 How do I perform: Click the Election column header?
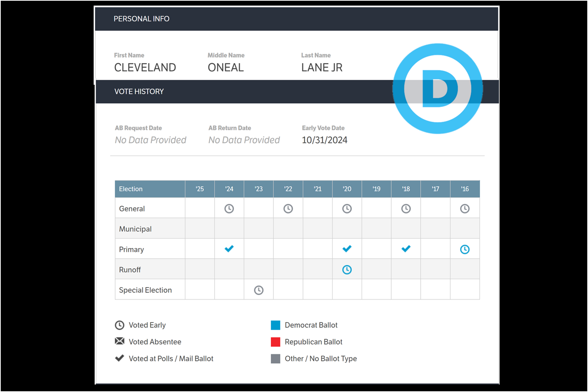[150, 189]
